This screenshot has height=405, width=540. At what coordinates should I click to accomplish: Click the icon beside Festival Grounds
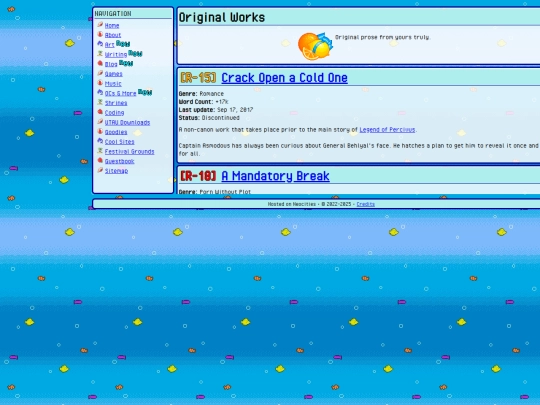click(x=100, y=151)
